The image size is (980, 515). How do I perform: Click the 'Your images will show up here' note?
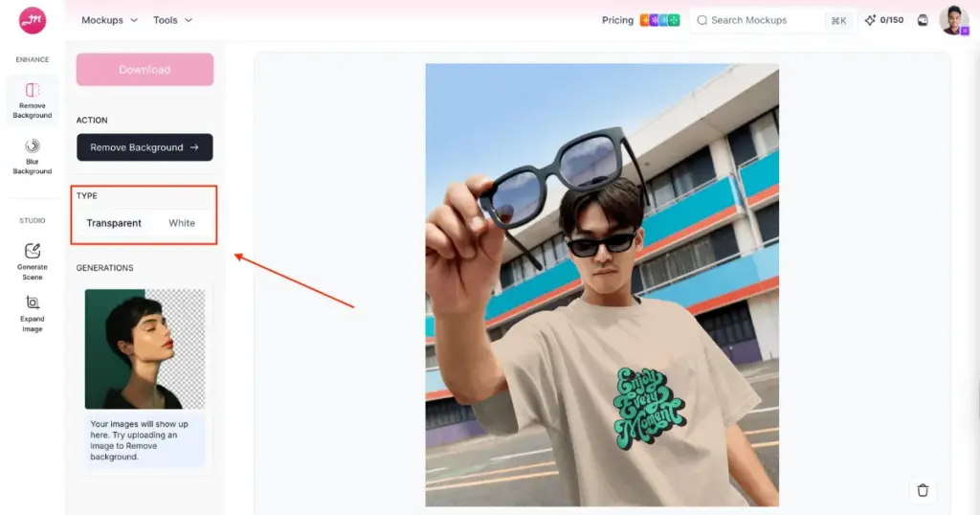click(x=145, y=440)
